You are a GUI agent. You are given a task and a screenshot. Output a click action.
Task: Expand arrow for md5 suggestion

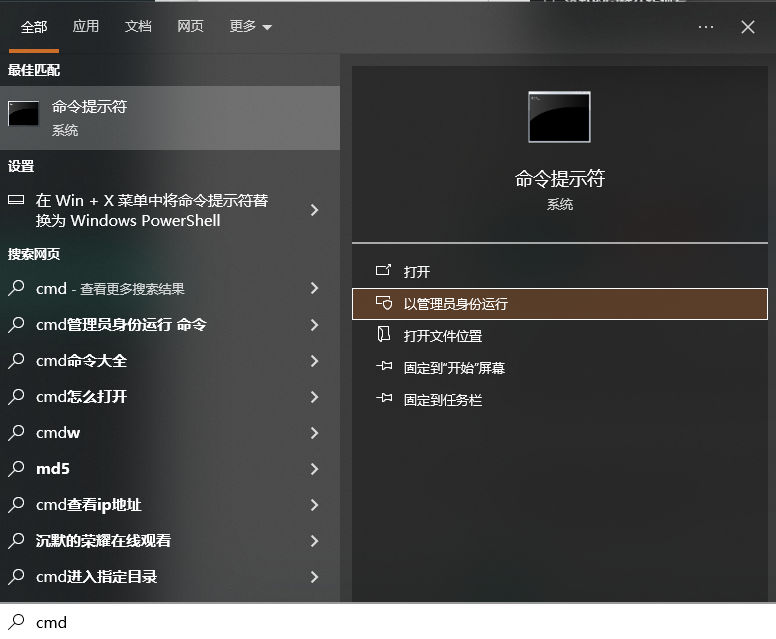pos(314,469)
